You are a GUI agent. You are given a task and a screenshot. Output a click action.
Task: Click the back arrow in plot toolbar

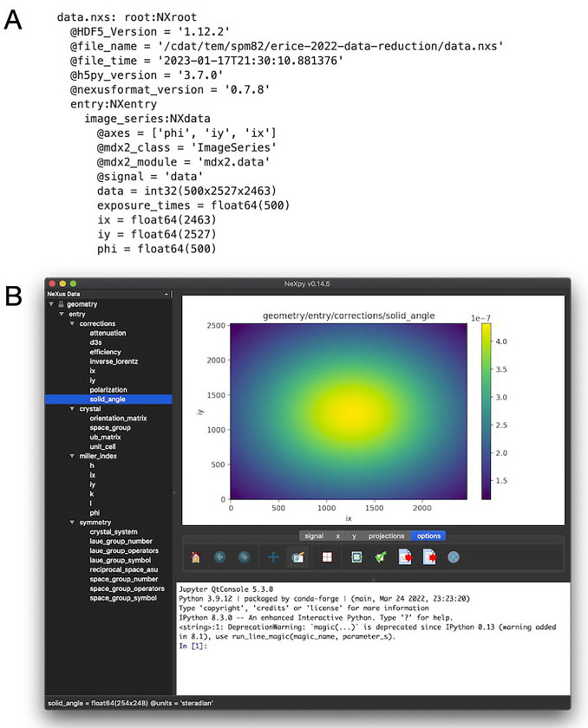click(x=220, y=557)
